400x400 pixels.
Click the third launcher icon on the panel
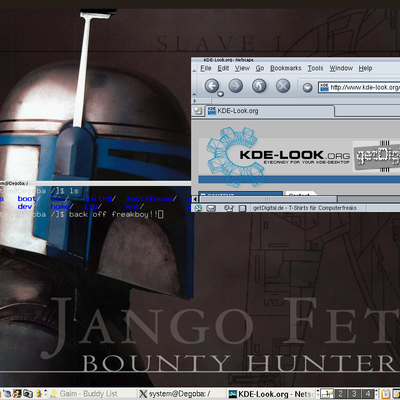(x=28, y=394)
